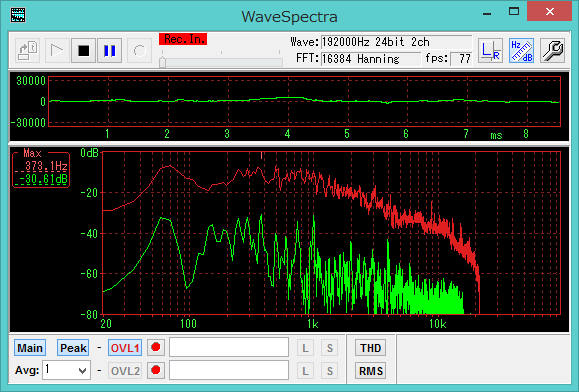Screen dimensions: 579x392
Task: Click the 10k frequency axis label
Action: click(x=438, y=324)
